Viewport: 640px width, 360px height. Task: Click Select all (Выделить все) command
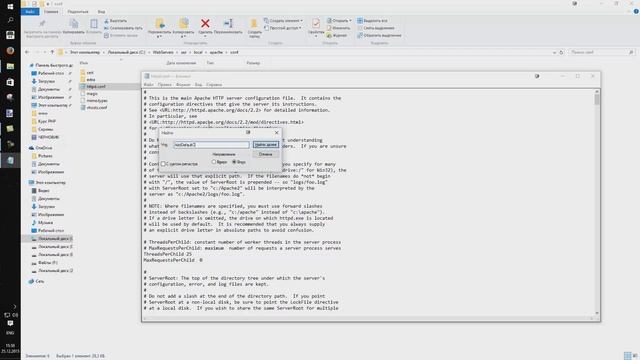click(372, 20)
